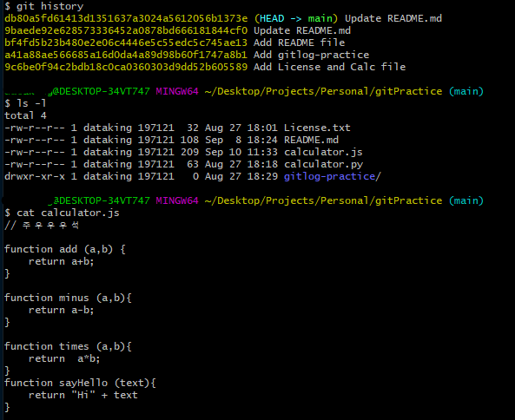515x420 pixels.
Task: Click 'Add gitlog-practice' commit message
Action: 312,55
